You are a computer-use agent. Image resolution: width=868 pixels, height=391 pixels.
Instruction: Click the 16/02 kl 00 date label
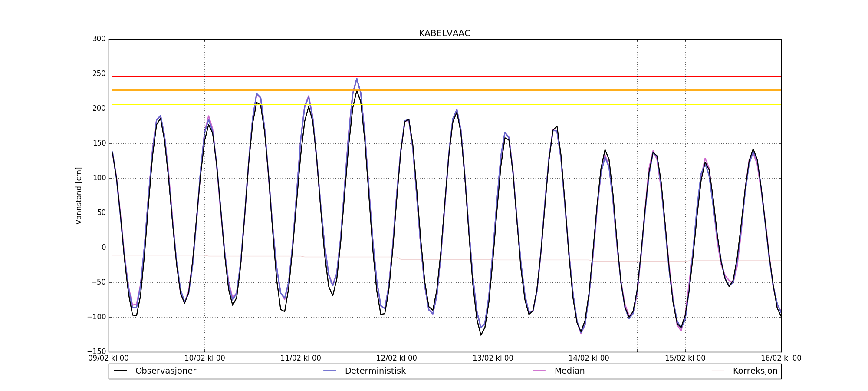tap(781, 358)
